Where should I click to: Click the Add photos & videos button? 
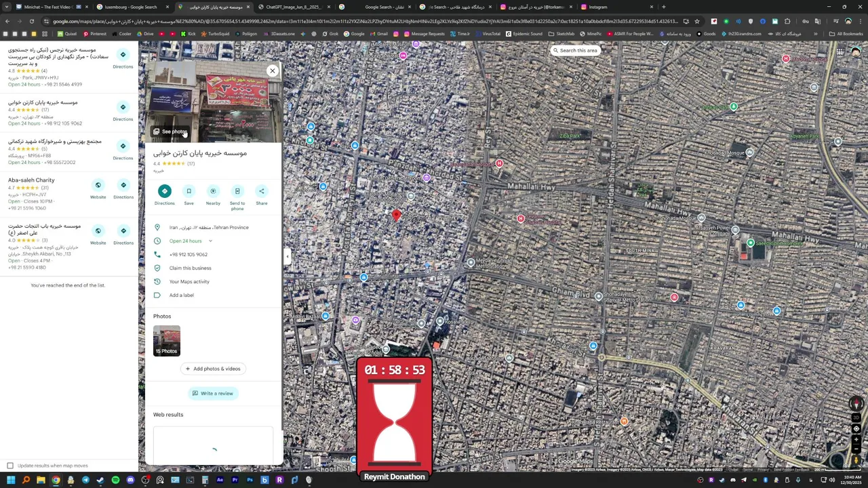[213, 369]
